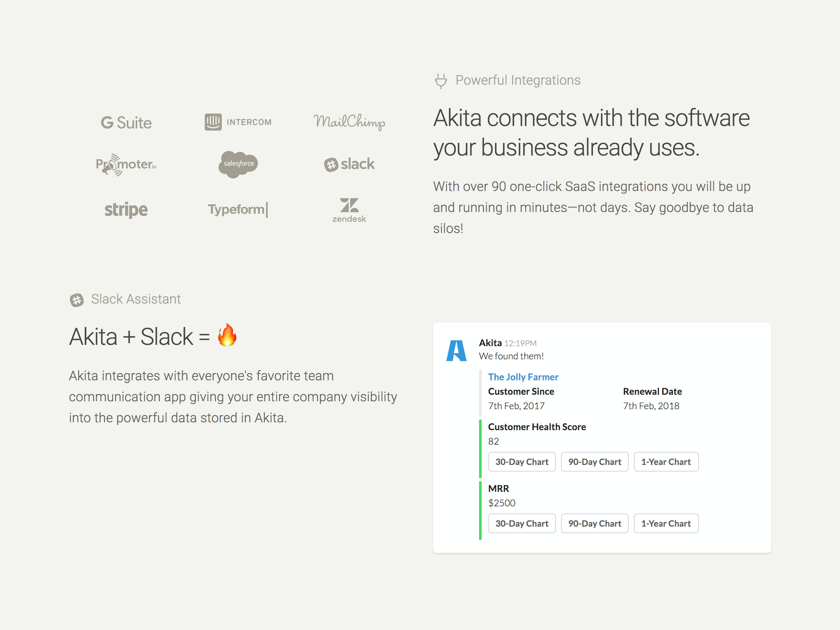
Task: Click 30-Day Chart under MRR
Action: click(522, 523)
